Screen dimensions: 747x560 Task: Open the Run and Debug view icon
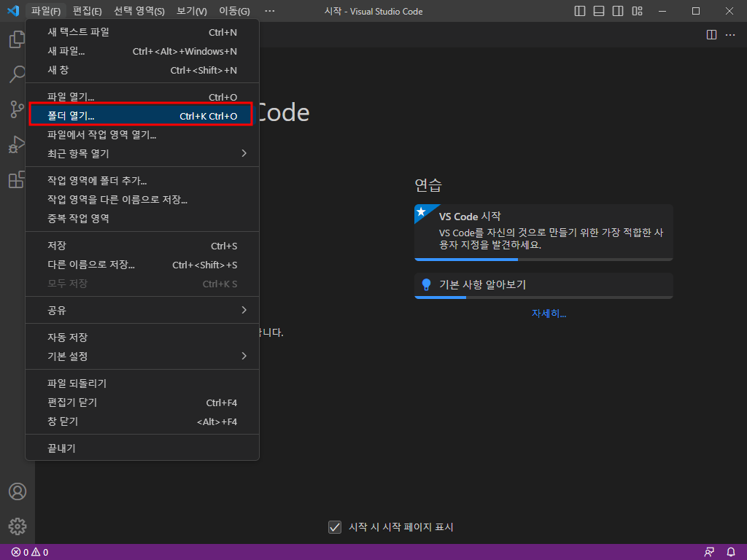click(18, 144)
